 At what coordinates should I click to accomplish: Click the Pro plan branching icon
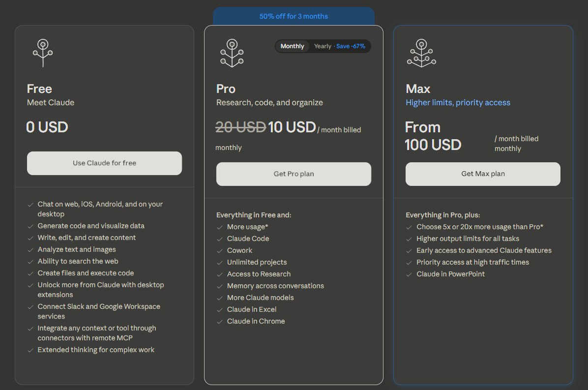click(x=232, y=53)
